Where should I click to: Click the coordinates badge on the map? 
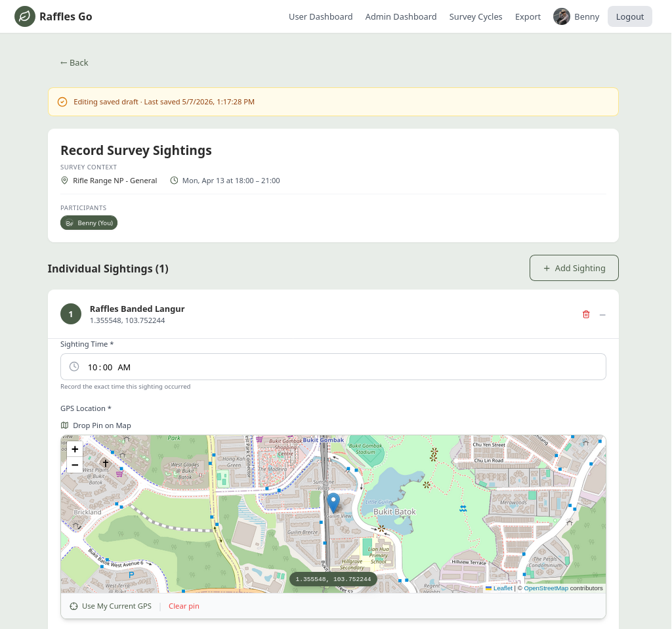click(333, 579)
